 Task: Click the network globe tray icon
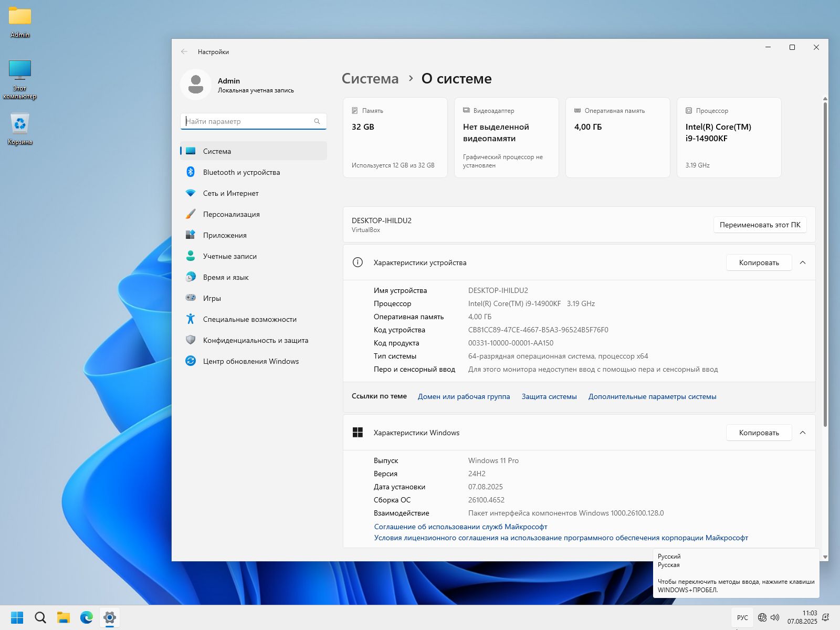coord(762,617)
